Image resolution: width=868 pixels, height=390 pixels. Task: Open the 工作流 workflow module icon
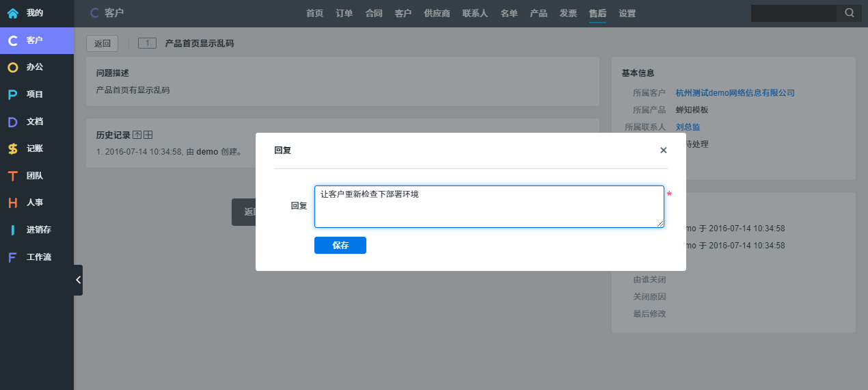(x=13, y=257)
